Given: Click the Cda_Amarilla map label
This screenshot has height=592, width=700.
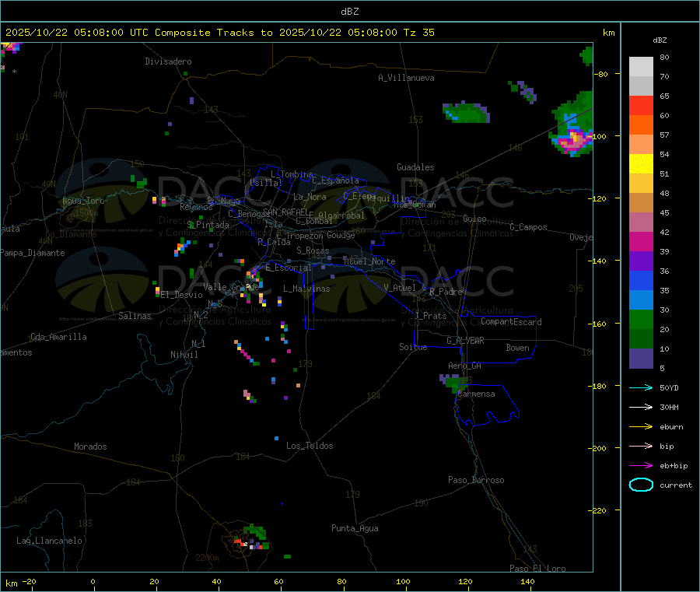Looking at the screenshot, I should (x=58, y=337).
